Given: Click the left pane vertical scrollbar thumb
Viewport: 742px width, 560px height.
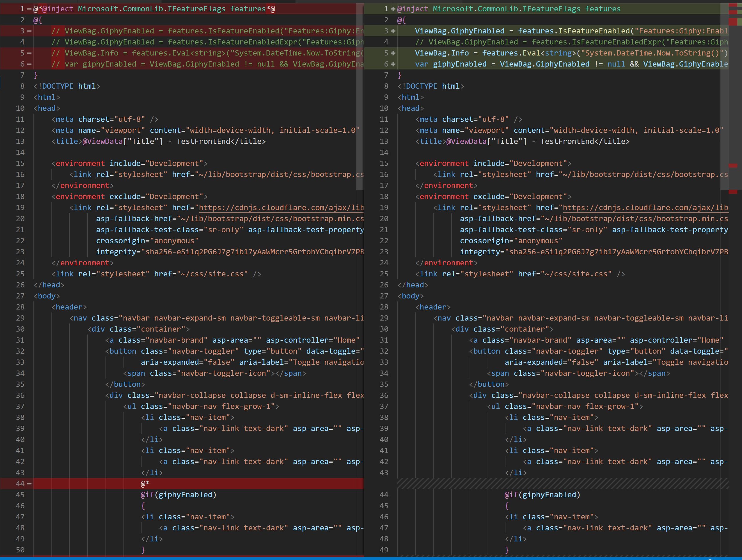Looking at the screenshot, I should [x=360, y=97].
